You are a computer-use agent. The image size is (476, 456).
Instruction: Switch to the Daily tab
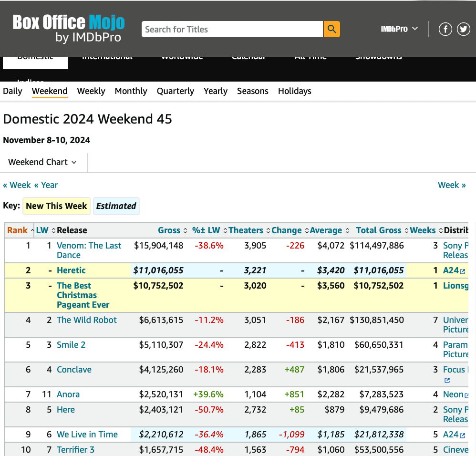click(12, 91)
